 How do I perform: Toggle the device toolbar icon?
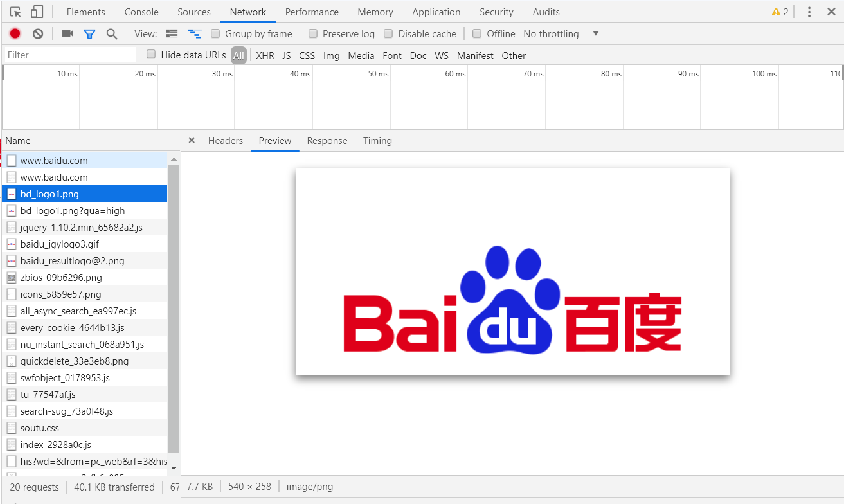click(37, 12)
